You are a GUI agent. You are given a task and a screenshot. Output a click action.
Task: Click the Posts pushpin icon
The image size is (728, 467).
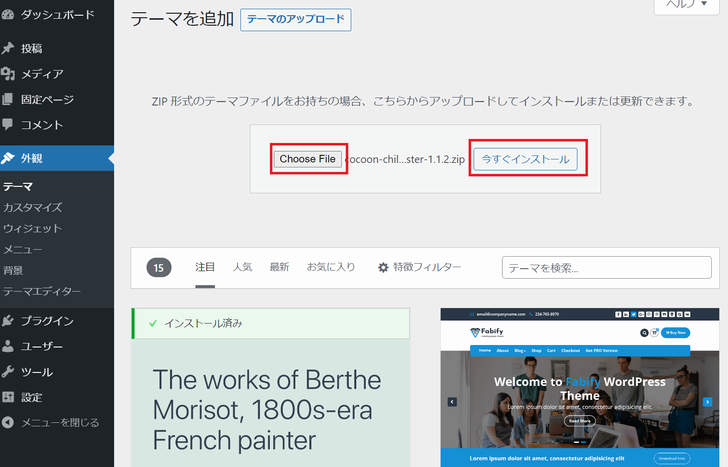tap(8, 48)
